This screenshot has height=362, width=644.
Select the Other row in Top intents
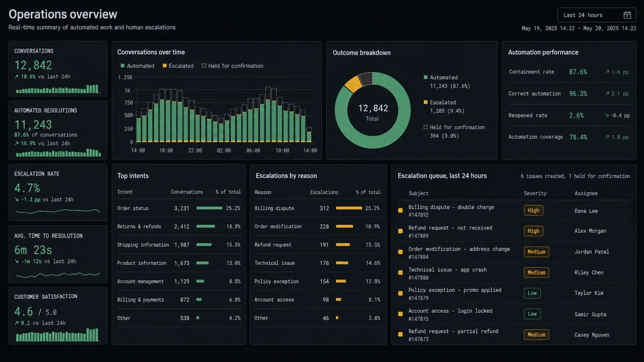click(179, 318)
